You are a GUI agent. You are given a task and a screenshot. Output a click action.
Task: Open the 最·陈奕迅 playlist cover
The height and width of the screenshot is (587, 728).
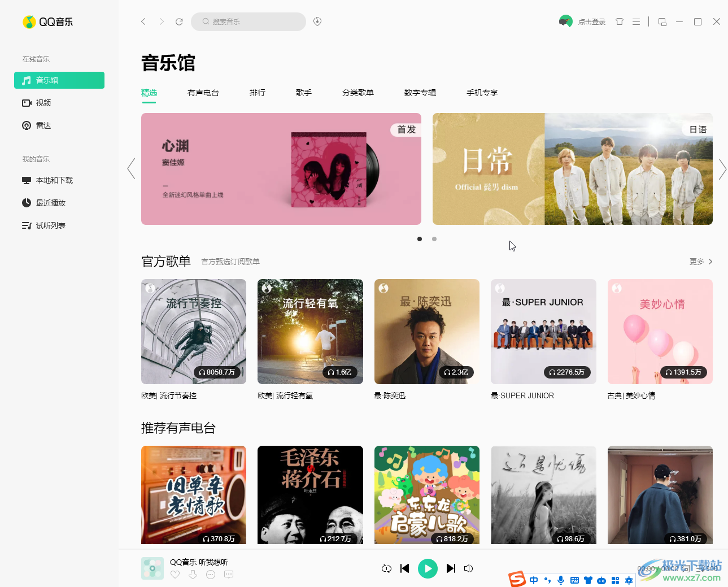tap(427, 332)
